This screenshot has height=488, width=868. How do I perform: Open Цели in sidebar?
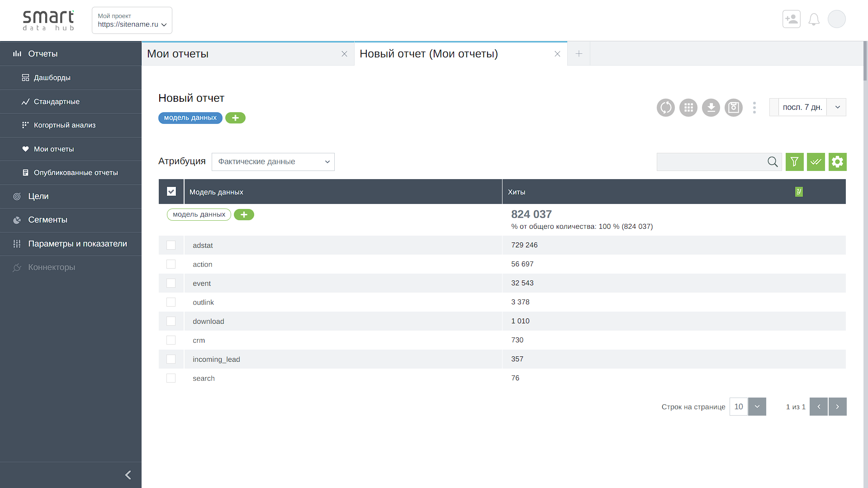click(71, 196)
